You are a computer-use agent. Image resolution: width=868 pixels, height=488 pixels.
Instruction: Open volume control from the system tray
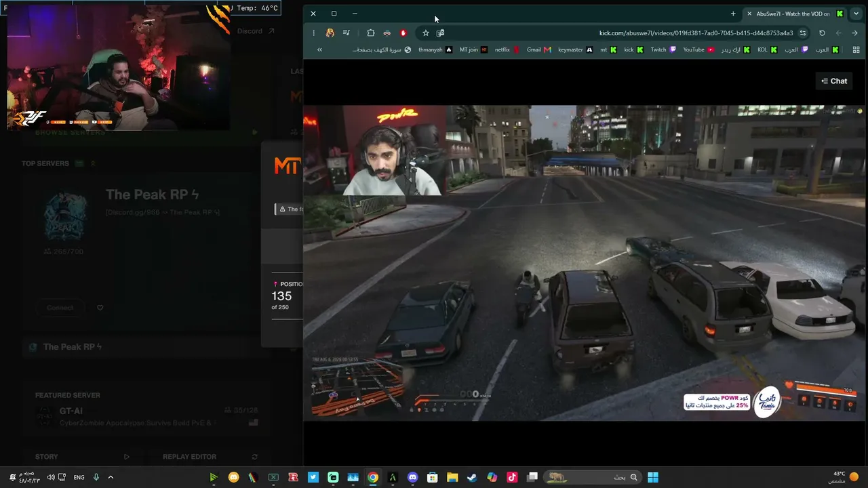51,477
